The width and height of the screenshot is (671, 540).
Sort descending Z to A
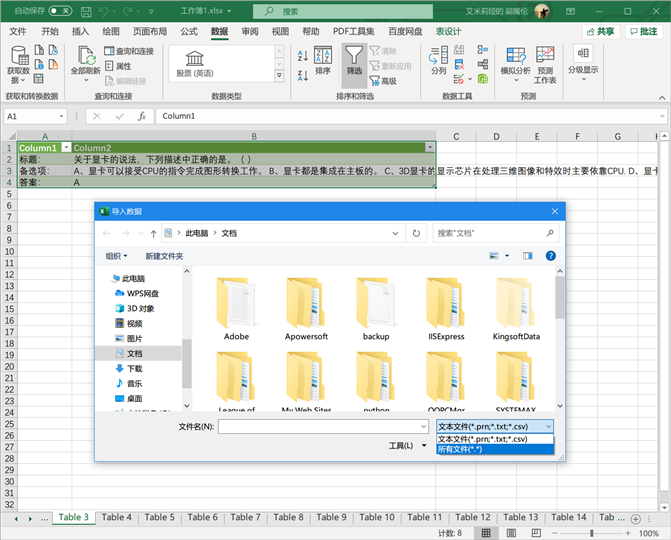[303, 76]
